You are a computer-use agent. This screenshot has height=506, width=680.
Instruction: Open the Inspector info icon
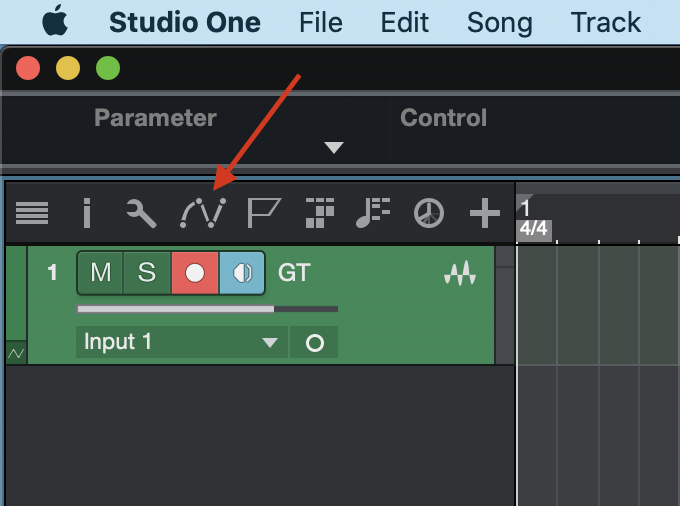click(87, 212)
